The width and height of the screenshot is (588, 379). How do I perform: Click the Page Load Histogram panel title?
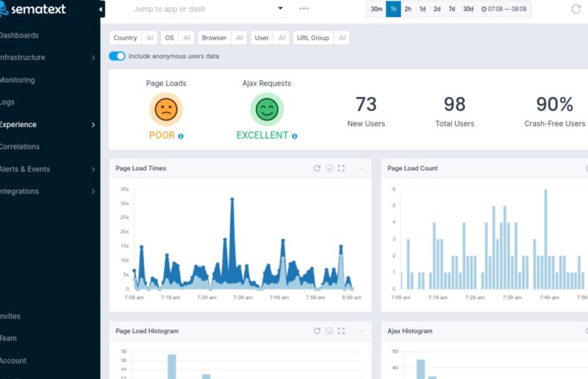(147, 331)
